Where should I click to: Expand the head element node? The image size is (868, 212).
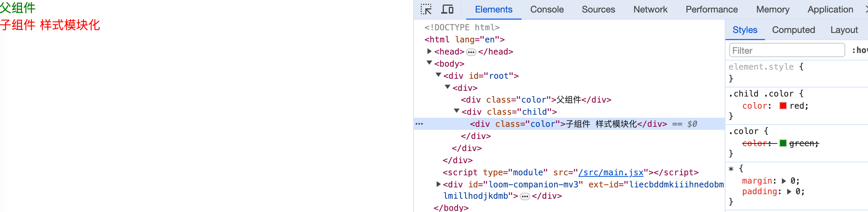click(429, 51)
